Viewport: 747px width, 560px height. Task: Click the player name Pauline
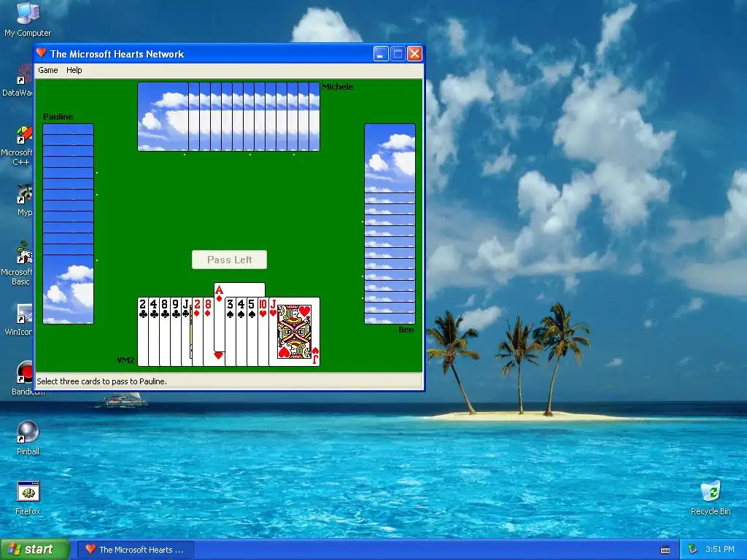(58, 117)
